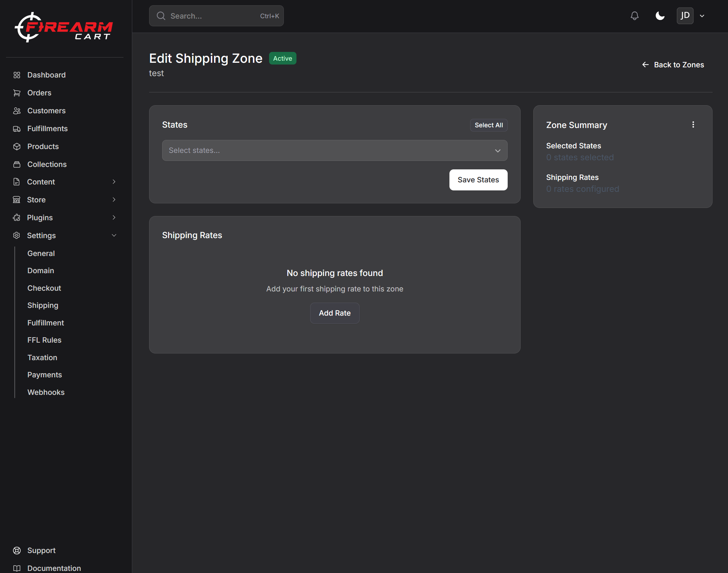Click the 'test' zone name
Viewport: 728px width, 573px height.
coord(156,73)
